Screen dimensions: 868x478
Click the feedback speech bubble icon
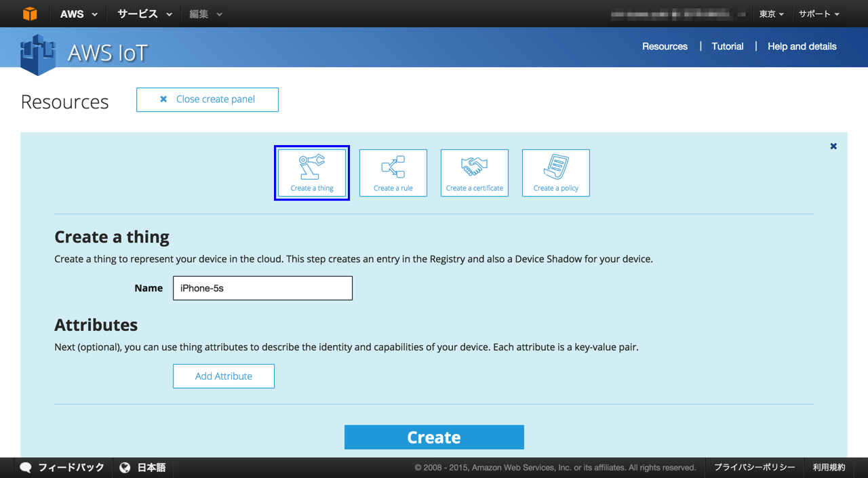click(26, 467)
